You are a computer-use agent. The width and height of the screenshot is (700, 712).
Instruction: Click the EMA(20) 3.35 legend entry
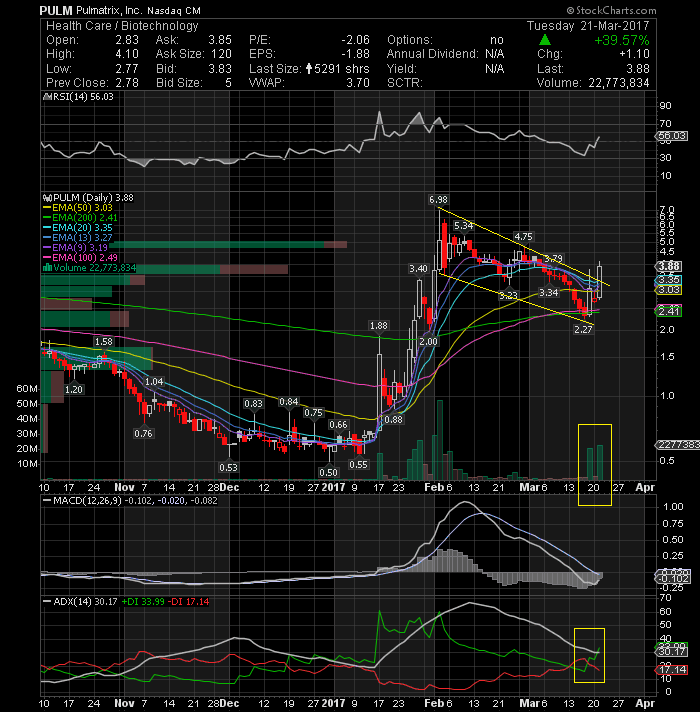pos(78,227)
